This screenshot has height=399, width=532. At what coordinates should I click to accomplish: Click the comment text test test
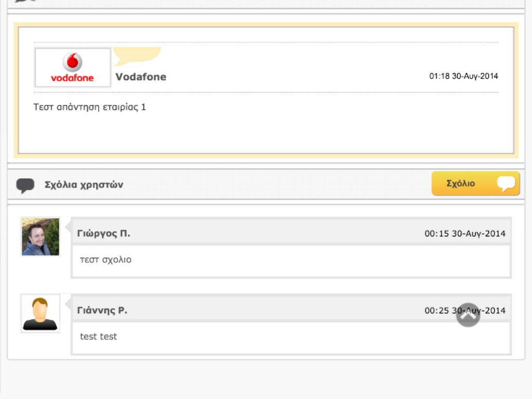[x=98, y=337]
